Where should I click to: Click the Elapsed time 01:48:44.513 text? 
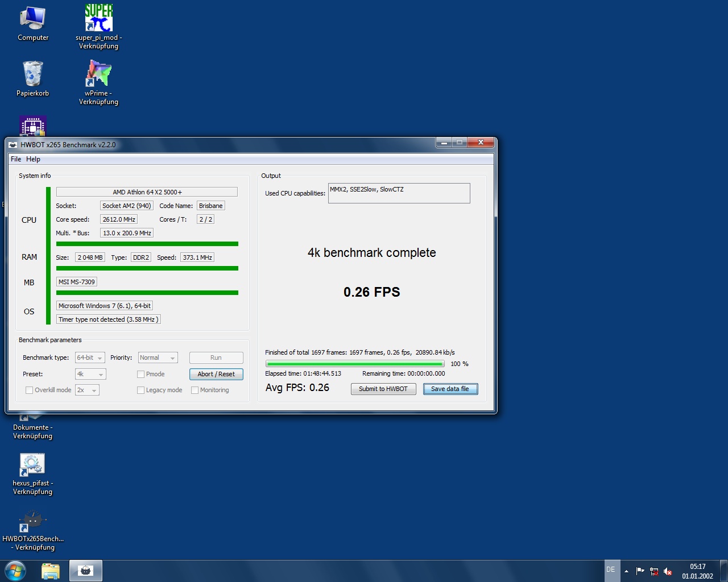click(303, 373)
